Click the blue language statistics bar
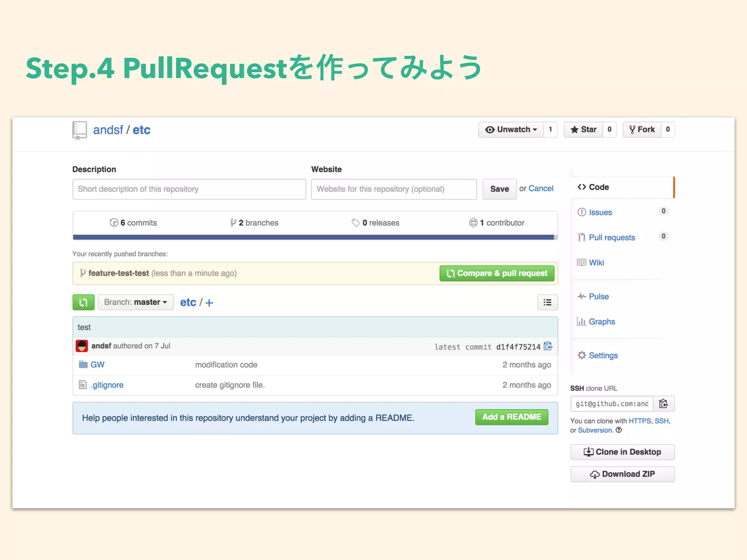The image size is (747, 560). [313, 237]
